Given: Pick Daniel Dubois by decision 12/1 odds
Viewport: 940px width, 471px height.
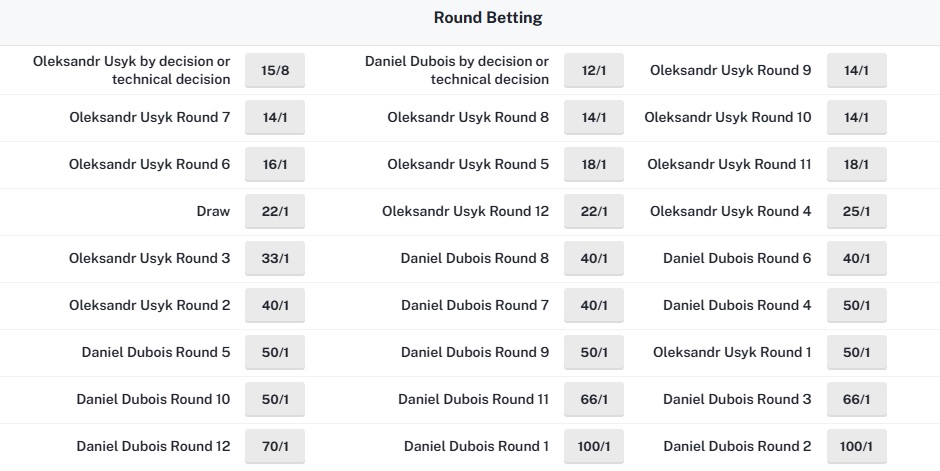Looking at the screenshot, I should pos(593,70).
